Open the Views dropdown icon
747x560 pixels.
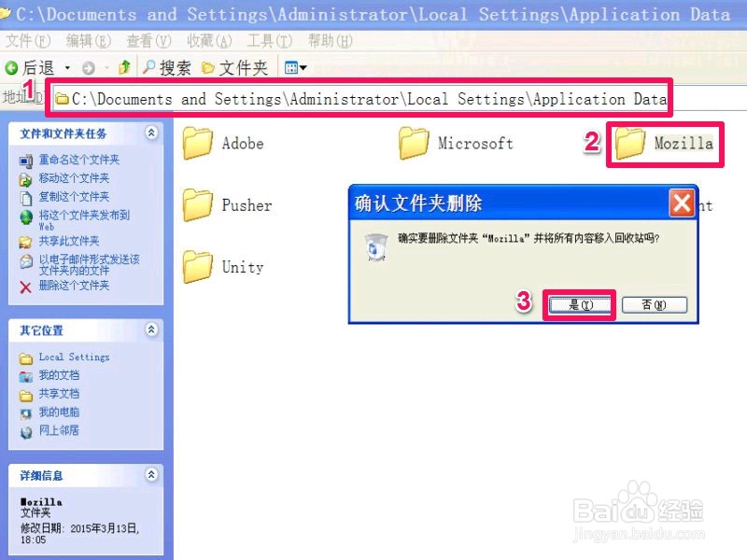pos(295,67)
